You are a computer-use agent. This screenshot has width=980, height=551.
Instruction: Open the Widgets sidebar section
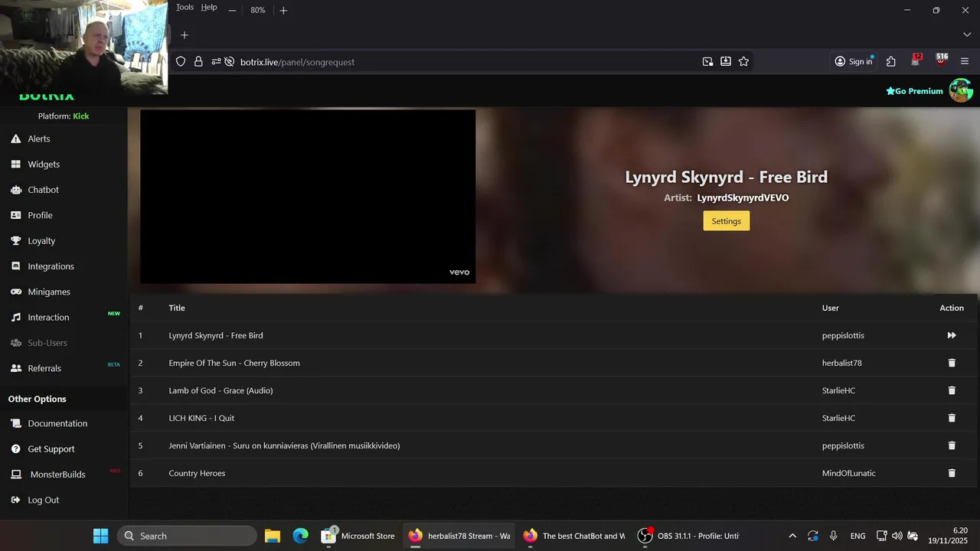click(44, 164)
